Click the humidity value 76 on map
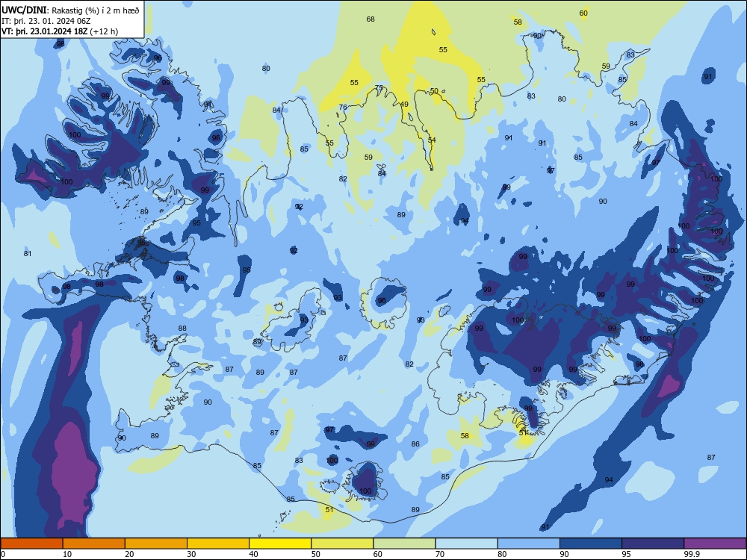Image resolution: width=747 pixels, height=560 pixels. coord(343,107)
